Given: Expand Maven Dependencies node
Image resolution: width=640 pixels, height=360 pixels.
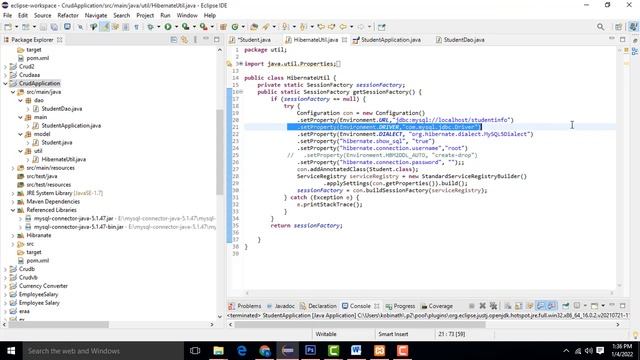Looking at the screenshot, I should pyautogui.click(x=13, y=202).
